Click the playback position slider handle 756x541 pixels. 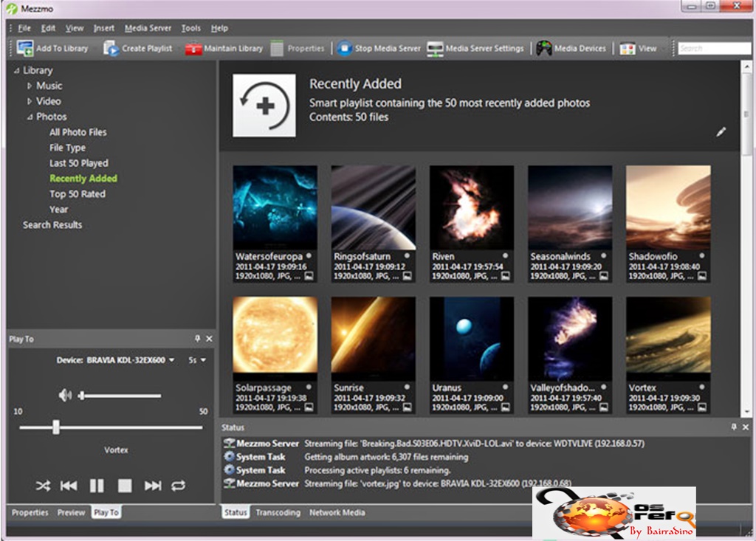pos(56,427)
